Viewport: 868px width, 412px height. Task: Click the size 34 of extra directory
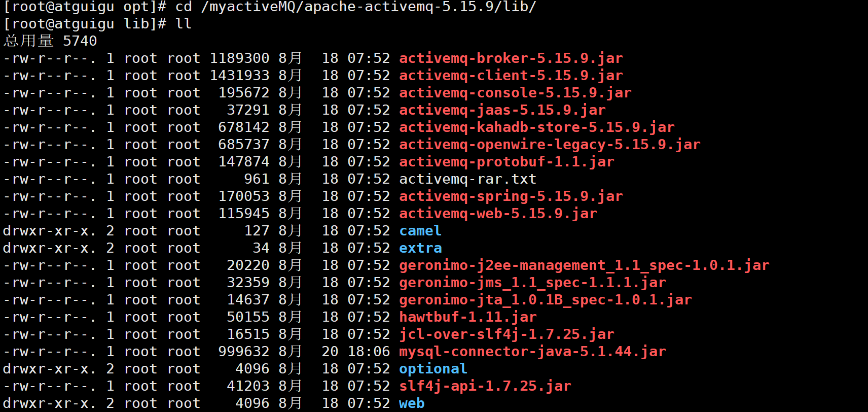coord(261,249)
